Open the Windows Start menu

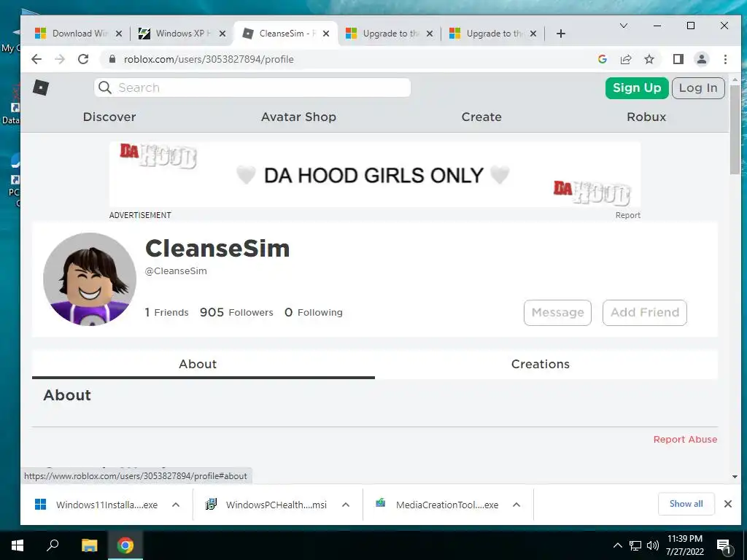[x=18, y=545]
